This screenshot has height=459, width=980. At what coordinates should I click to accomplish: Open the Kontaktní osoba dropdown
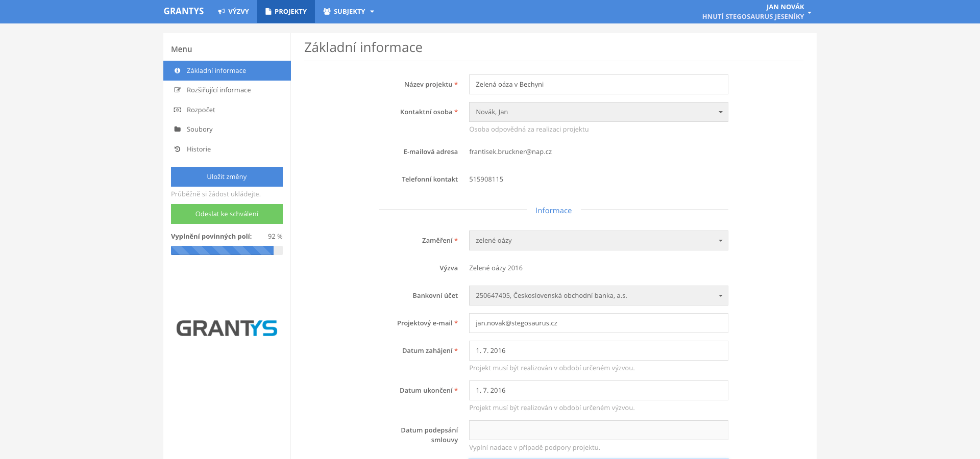[598, 112]
